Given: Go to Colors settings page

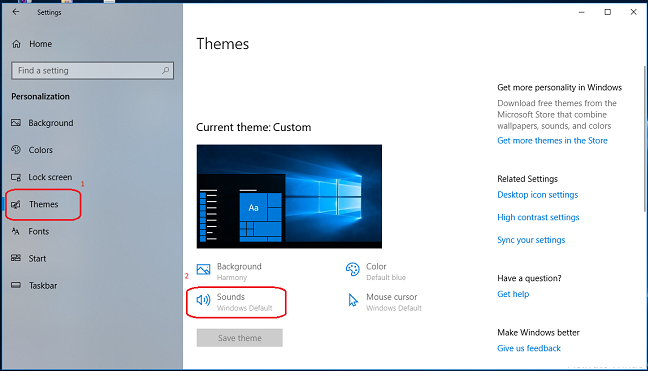Looking at the screenshot, I should pyautogui.click(x=40, y=150).
